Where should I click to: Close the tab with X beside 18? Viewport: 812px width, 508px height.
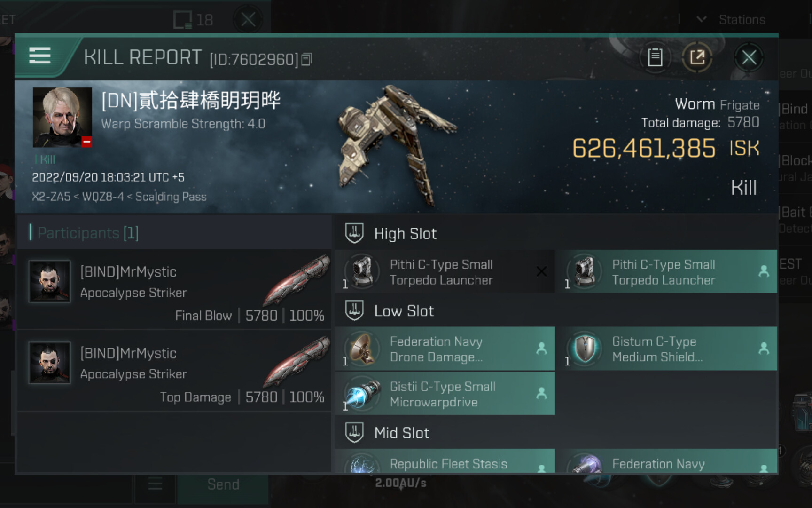coord(248,20)
